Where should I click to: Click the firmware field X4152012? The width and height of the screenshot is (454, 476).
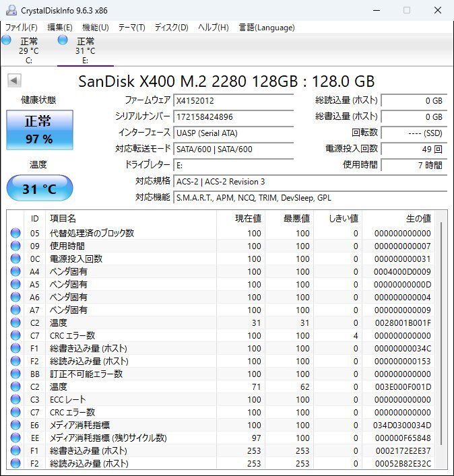[233, 100]
